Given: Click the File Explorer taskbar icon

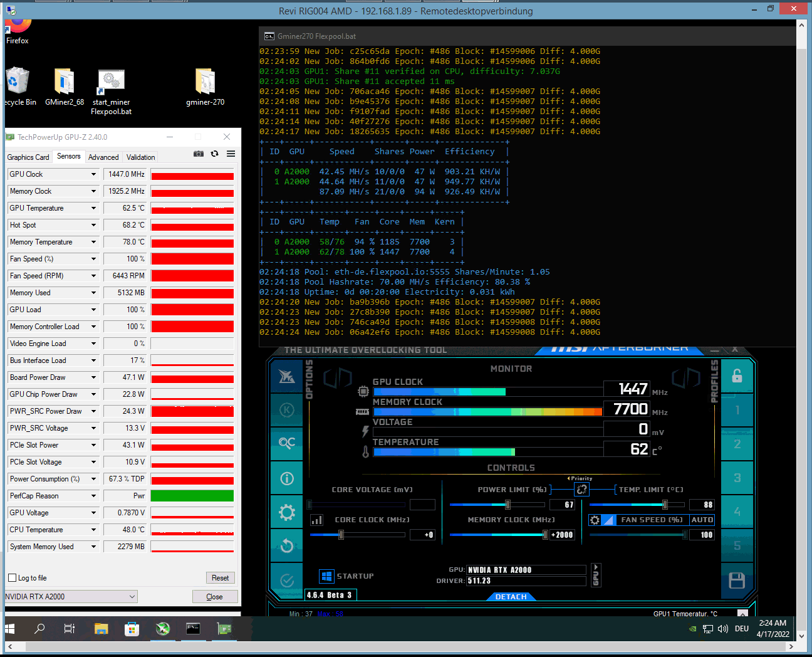Looking at the screenshot, I should click(x=101, y=628).
